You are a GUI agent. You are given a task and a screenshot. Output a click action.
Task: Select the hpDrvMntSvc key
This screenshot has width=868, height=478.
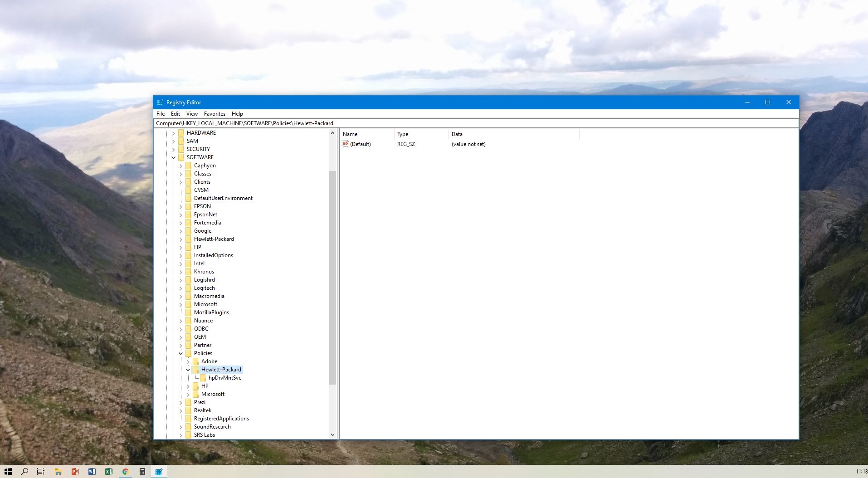tap(224, 378)
